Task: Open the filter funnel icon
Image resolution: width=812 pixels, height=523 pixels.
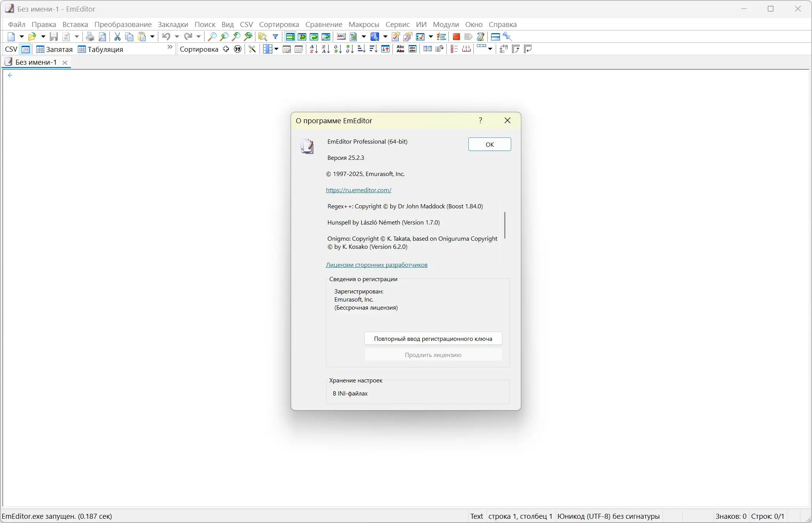Action: (275, 37)
